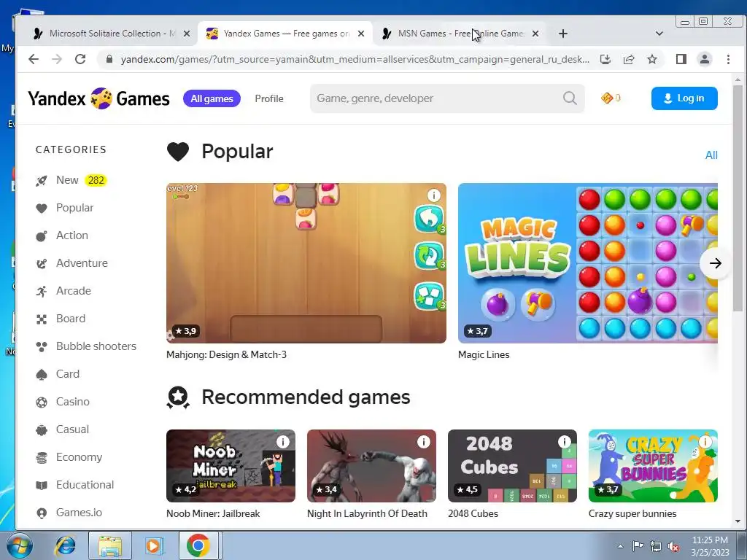Open Windows Media Player from taskbar
The image size is (747, 560).
tap(153, 545)
